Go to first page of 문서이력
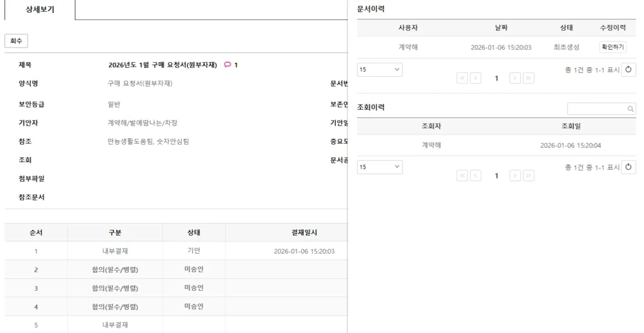The width and height of the screenshot is (644, 333). [x=462, y=78]
